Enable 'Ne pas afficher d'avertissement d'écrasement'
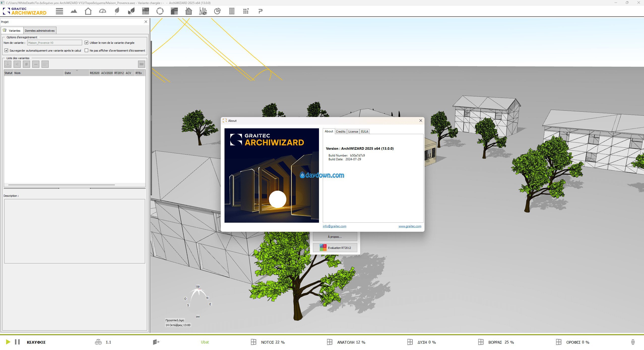Image resolution: width=644 pixels, height=350 pixels. click(x=86, y=50)
